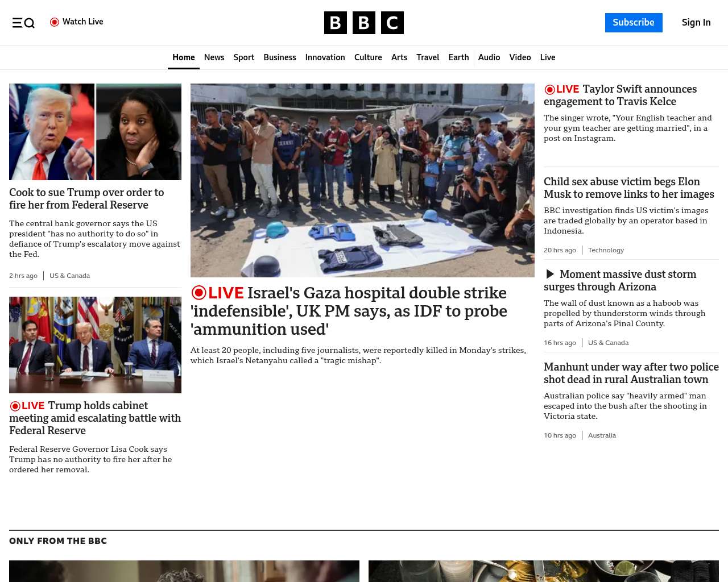
Task: Click the 'ONLY FROM THE BBC' section heading
Action: 58,541
